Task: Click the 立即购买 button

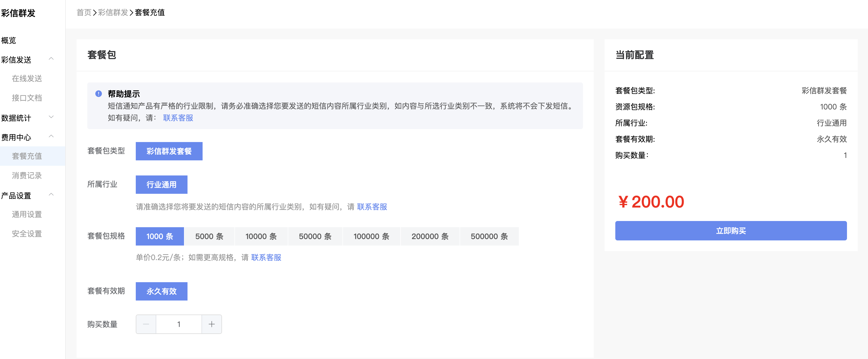Action: (x=731, y=230)
